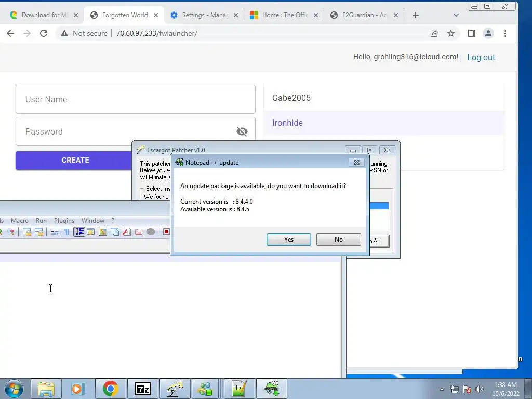Select the Gabe2005 account row
532x399 pixels.
[384, 98]
